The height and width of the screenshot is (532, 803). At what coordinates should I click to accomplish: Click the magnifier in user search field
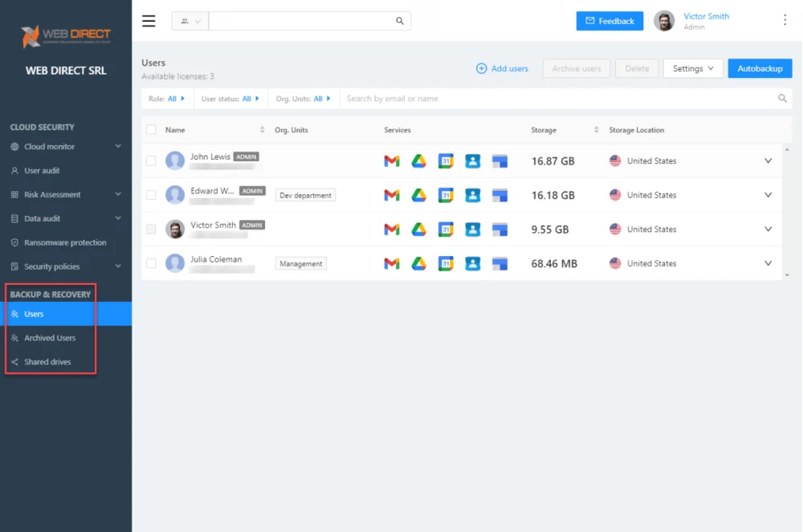782,98
